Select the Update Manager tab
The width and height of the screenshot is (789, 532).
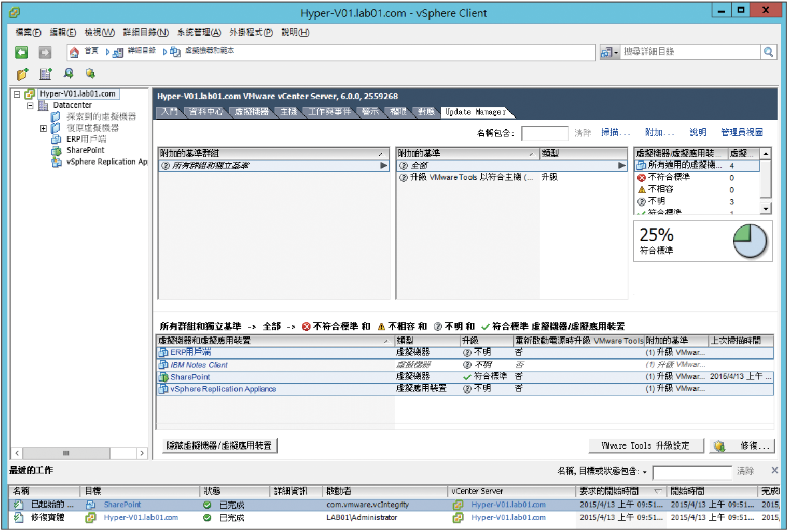point(476,112)
